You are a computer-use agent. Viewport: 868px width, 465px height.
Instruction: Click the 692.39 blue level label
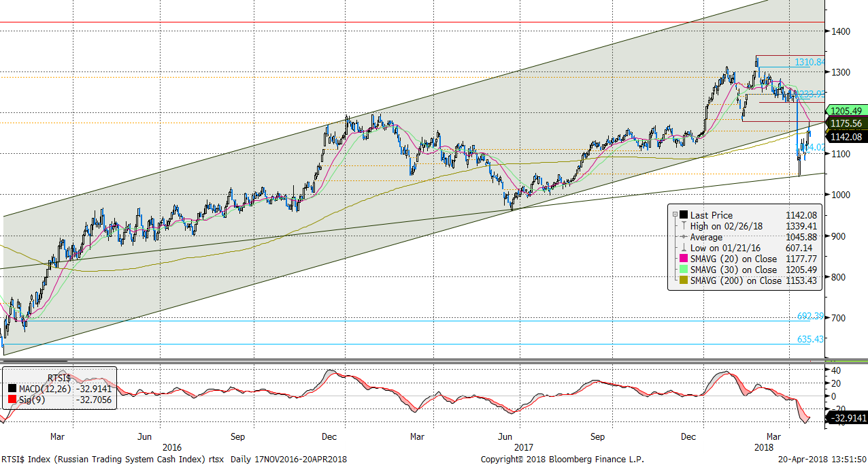(811, 317)
